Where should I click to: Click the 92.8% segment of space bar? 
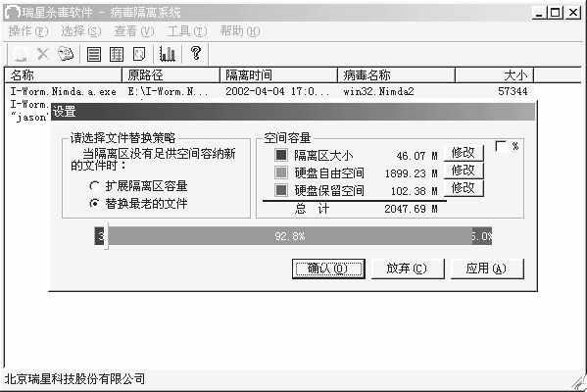tap(290, 236)
